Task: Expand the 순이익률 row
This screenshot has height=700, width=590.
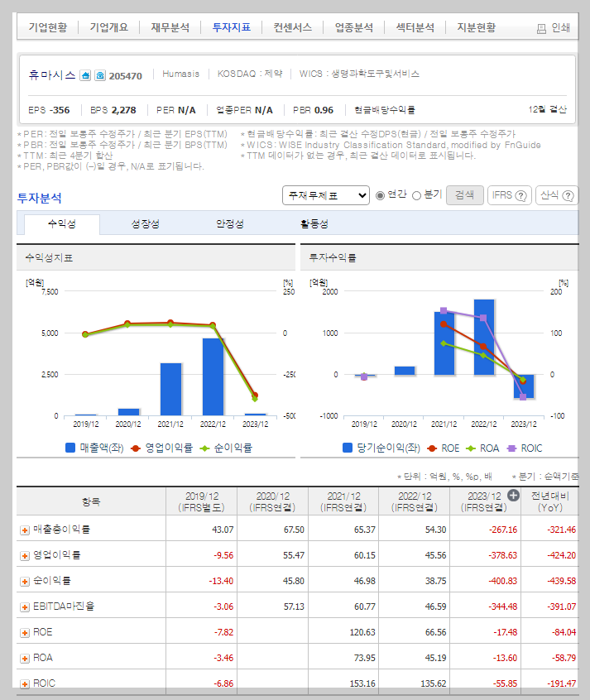Action: click(x=25, y=581)
